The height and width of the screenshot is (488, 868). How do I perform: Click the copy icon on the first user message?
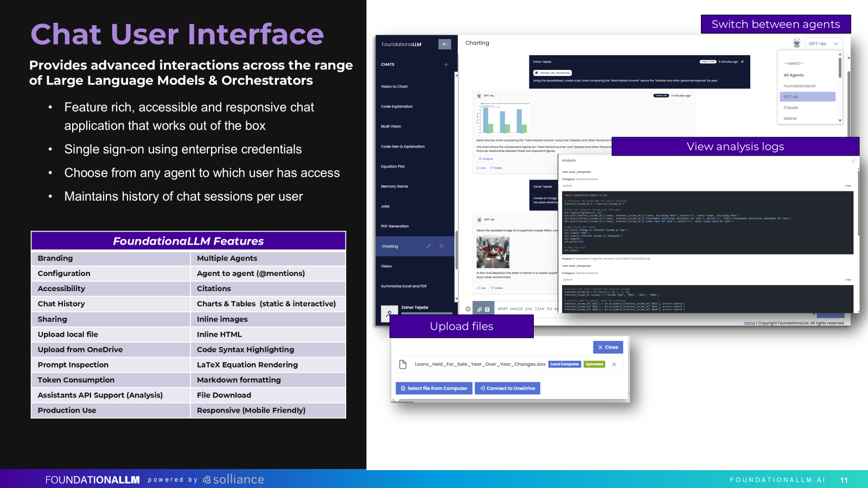pos(742,62)
